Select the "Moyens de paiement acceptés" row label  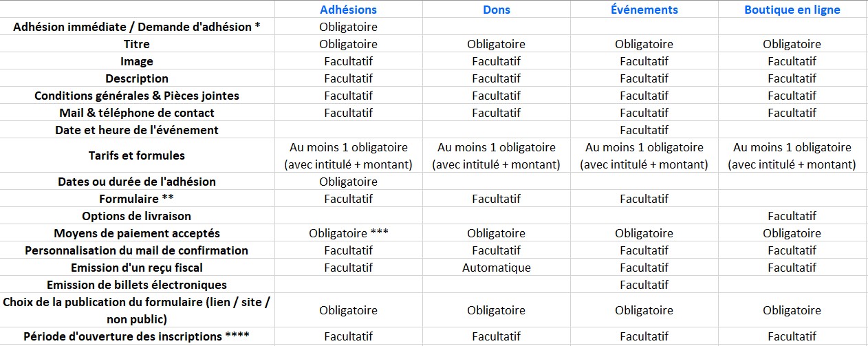[136, 233]
